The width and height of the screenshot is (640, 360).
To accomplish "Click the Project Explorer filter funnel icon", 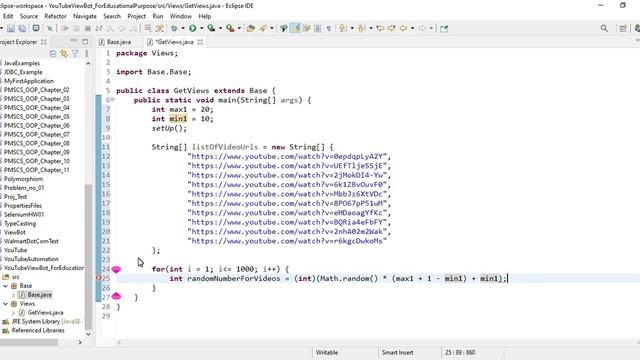I will click(75, 53).
